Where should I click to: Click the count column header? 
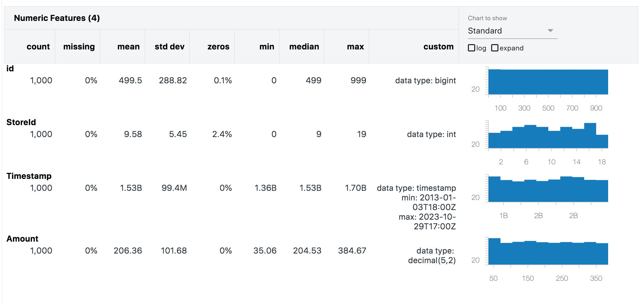tap(38, 47)
